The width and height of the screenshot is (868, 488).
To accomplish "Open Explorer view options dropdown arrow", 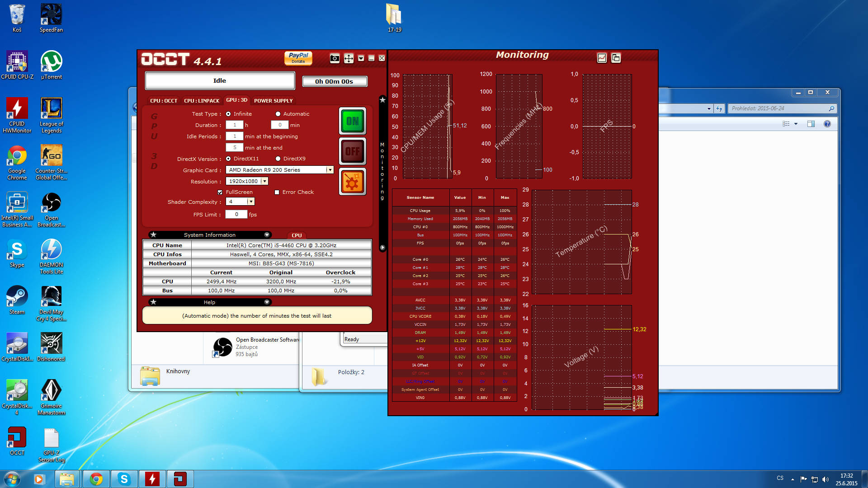I will [796, 124].
